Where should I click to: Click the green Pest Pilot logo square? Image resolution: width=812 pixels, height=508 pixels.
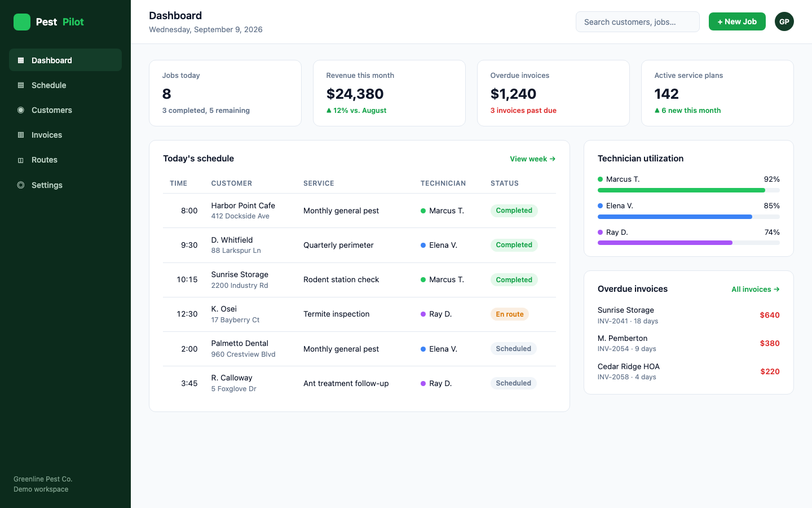(22, 22)
